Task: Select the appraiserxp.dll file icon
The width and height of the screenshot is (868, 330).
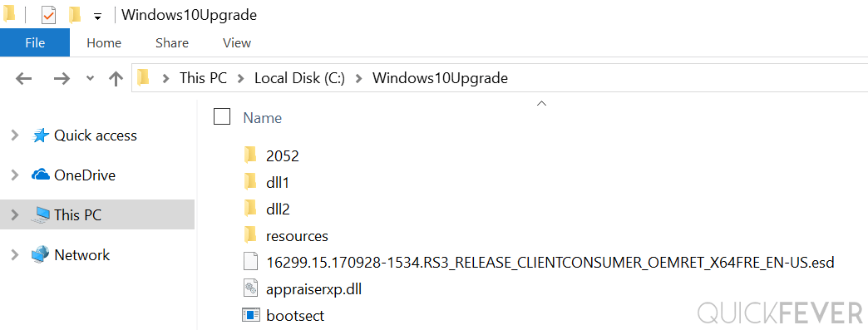Action: click(x=251, y=288)
